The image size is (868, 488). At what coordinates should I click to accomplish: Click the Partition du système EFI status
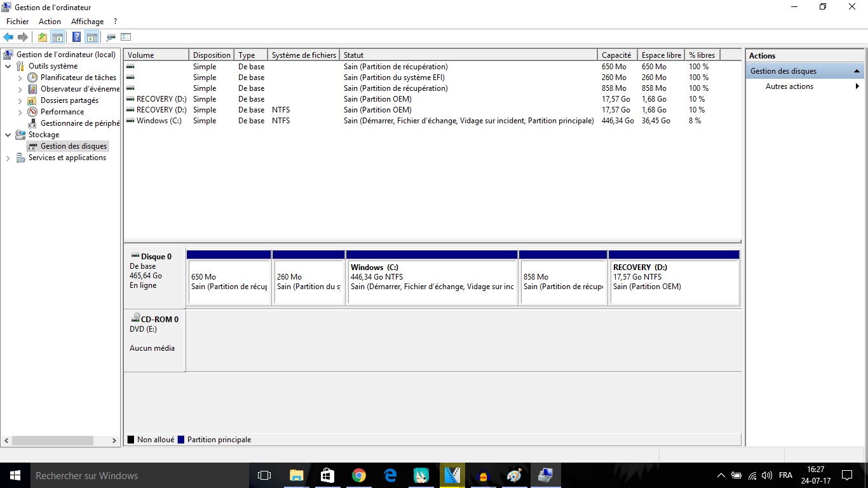click(x=394, y=78)
